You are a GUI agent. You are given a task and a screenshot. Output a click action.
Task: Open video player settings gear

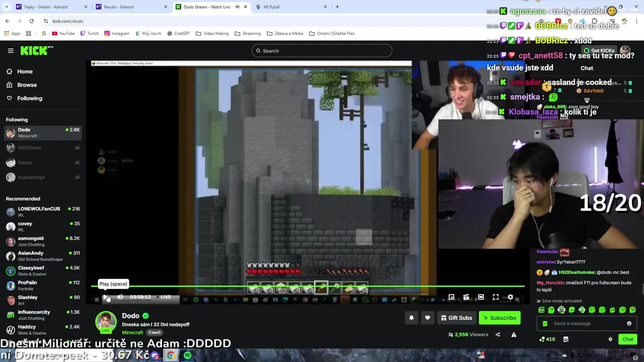click(x=510, y=297)
